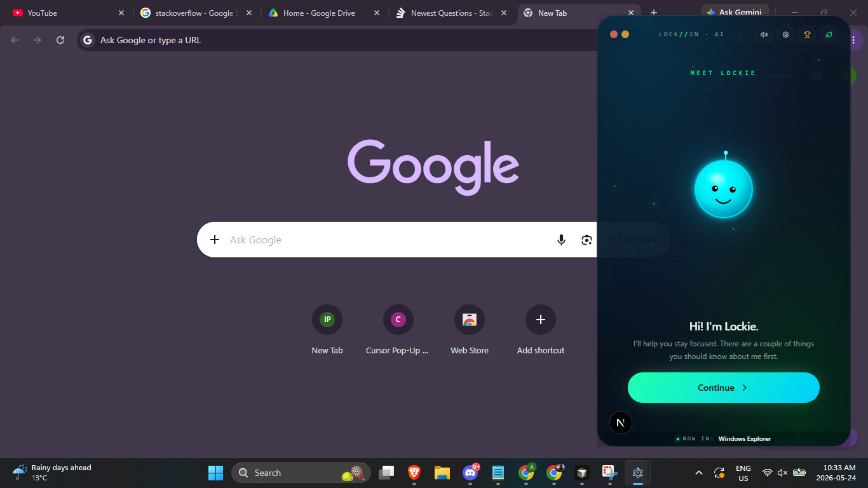Viewport: 868px width, 488px height.
Task: Open the trophy achievements icon in Lockie
Action: click(807, 35)
